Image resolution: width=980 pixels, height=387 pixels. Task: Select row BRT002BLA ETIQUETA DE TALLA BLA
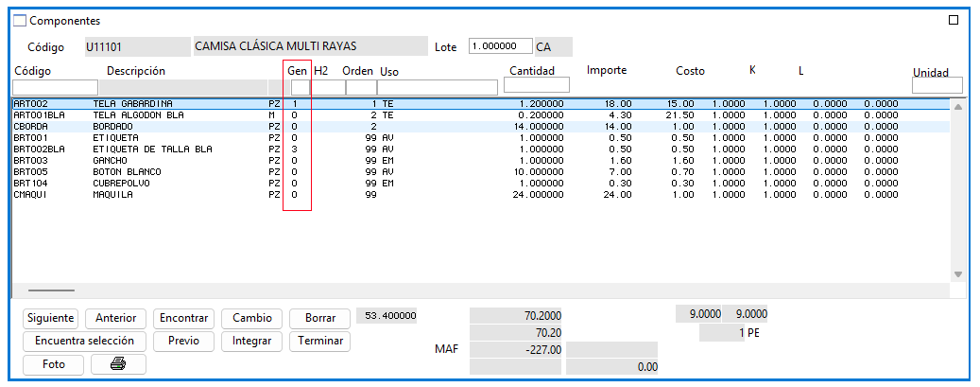[x=480, y=150]
